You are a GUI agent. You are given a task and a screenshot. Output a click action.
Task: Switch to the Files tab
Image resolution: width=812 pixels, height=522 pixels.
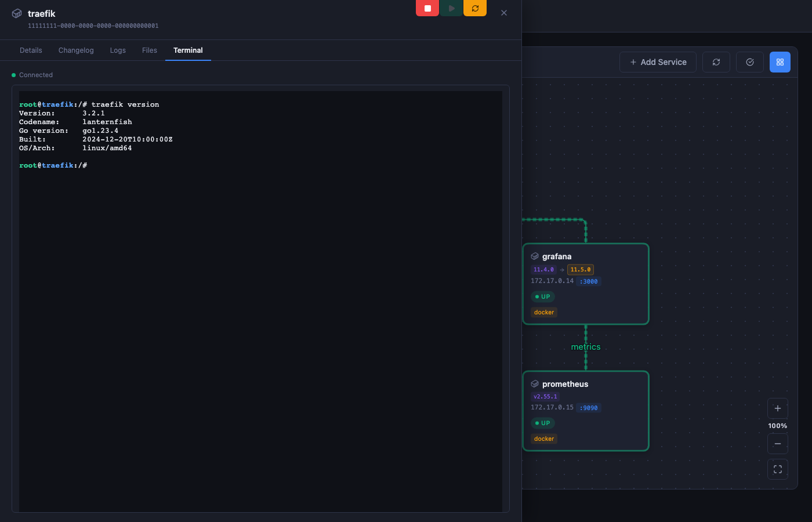150,50
